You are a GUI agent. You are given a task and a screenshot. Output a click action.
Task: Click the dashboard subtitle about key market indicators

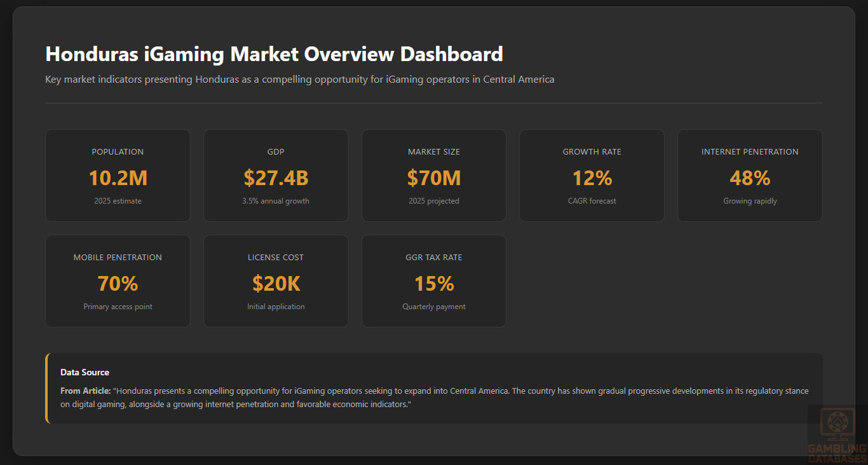point(299,80)
